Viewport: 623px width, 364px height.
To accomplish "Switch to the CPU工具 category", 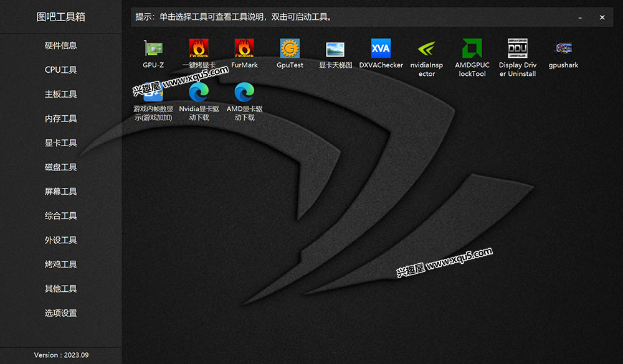I will coord(61,70).
